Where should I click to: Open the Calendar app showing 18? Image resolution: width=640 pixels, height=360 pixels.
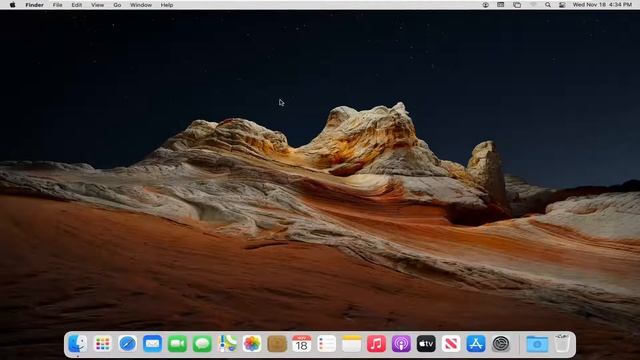(302, 344)
